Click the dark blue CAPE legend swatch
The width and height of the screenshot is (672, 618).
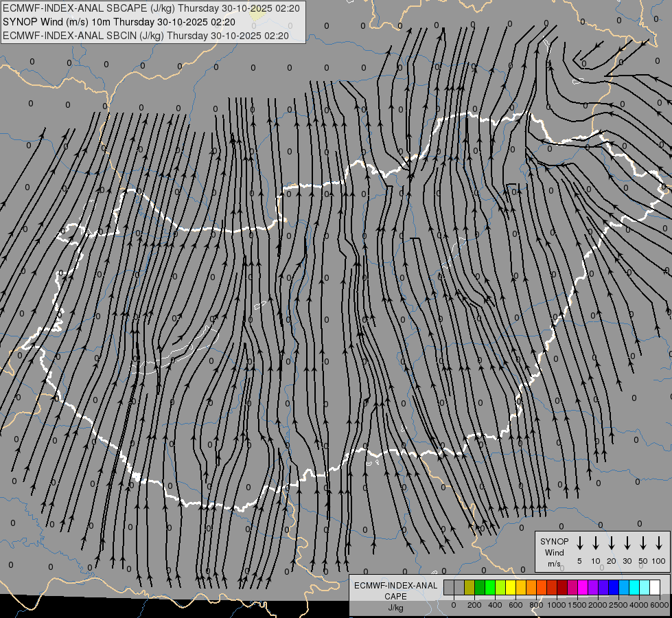tap(614, 588)
